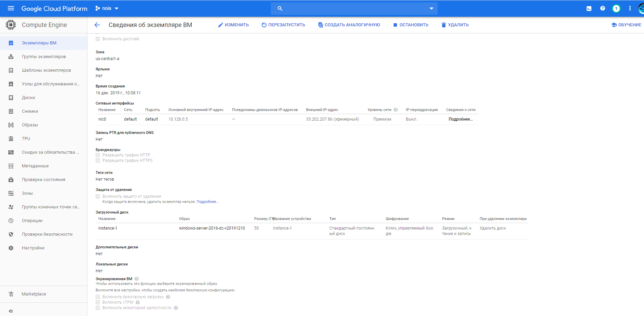Click the Операции clock icon
The image size is (644, 316).
pos(11,221)
